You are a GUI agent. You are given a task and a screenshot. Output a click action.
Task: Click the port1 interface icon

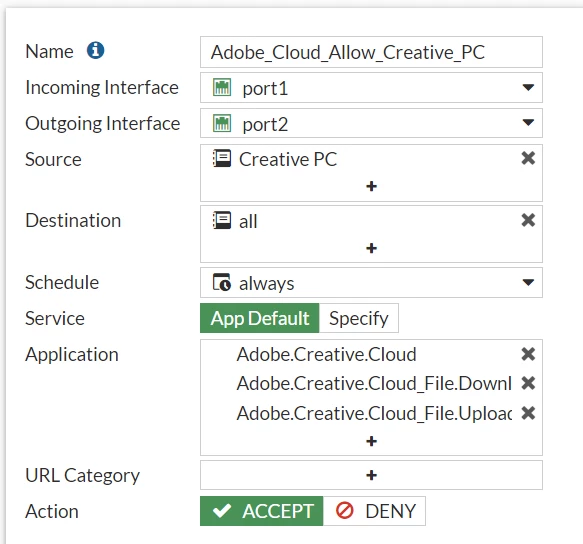(222, 87)
